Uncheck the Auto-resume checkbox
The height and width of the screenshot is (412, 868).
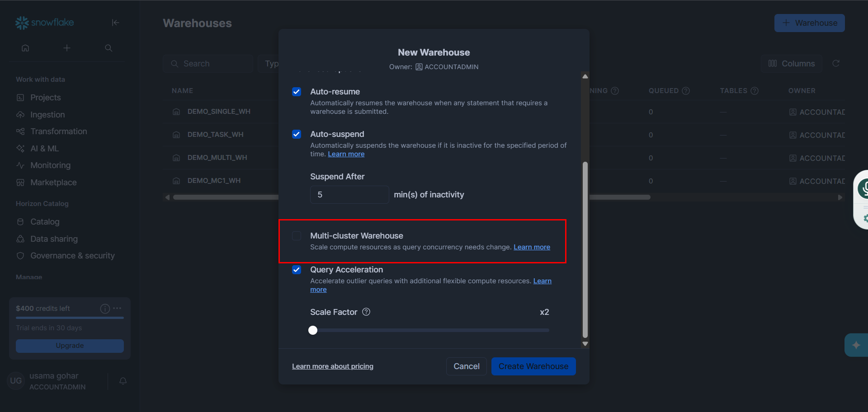297,92
